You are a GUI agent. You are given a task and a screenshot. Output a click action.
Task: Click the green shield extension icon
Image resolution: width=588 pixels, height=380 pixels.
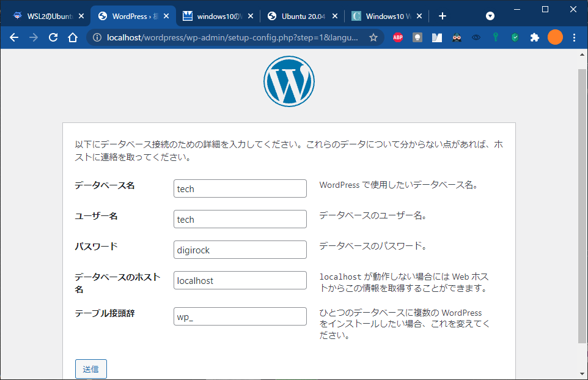pyautogui.click(x=515, y=37)
